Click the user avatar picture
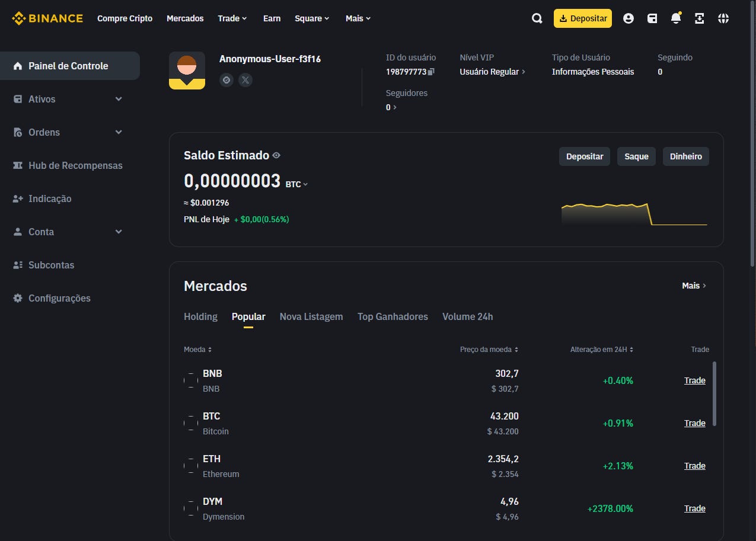Image resolution: width=756 pixels, height=541 pixels. pos(187,71)
